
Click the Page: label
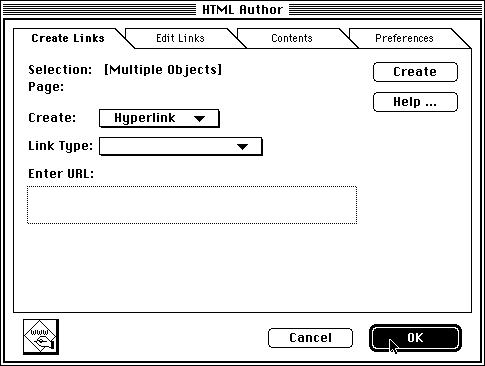pyautogui.click(x=46, y=87)
